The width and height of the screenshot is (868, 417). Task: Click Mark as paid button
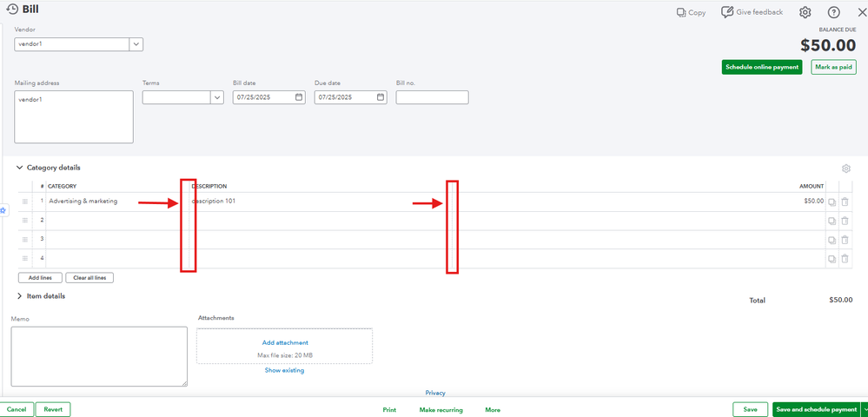point(833,67)
